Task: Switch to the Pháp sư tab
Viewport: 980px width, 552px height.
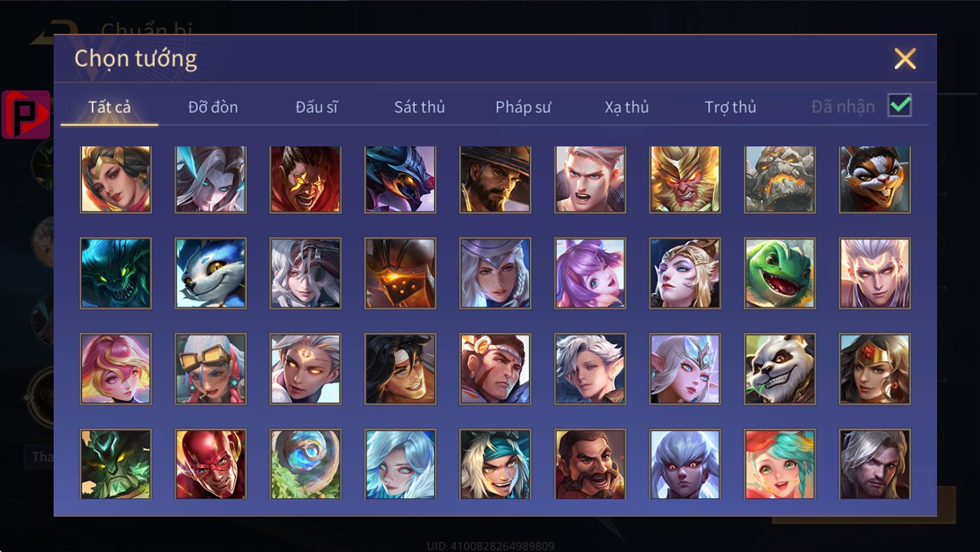Action: [523, 107]
